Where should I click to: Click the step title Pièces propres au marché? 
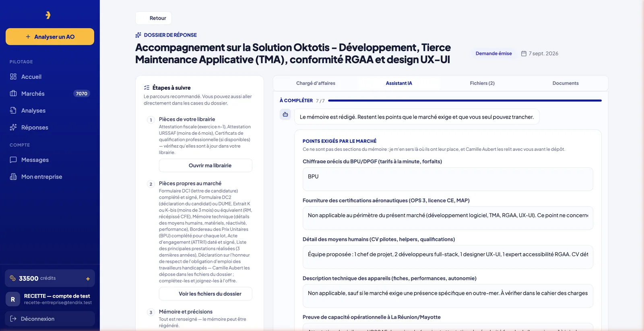[190, 183]
